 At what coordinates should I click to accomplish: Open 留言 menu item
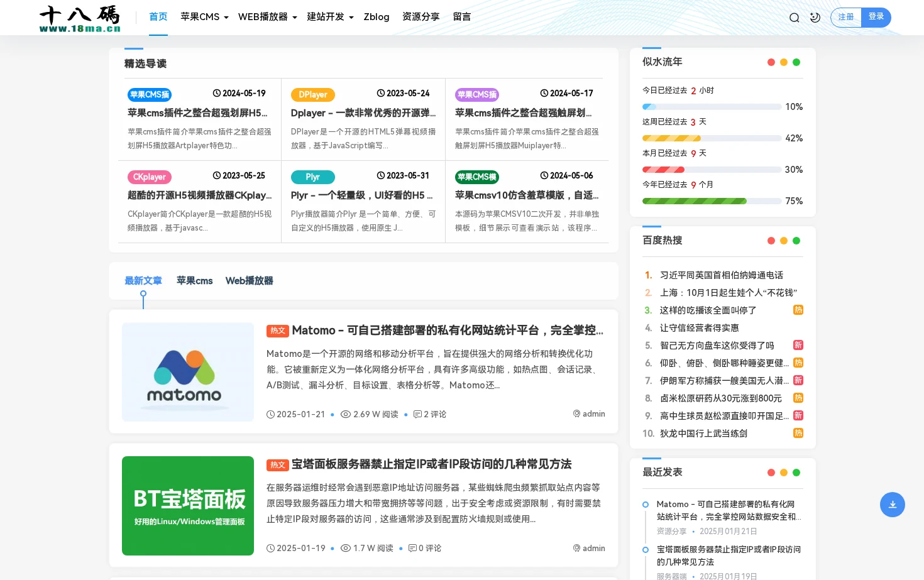(x=462, y=17)
